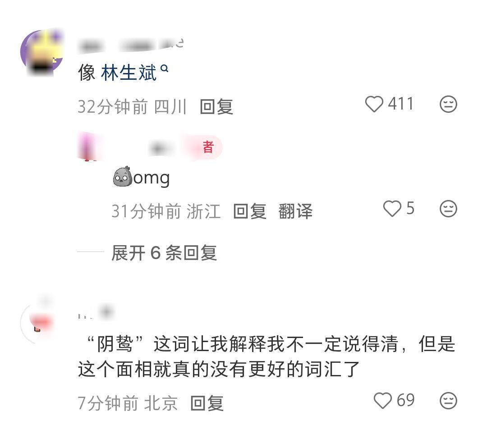Dislike the Beijing comment via face icon
Screen dimensions: 487x448
pos(448,401)
